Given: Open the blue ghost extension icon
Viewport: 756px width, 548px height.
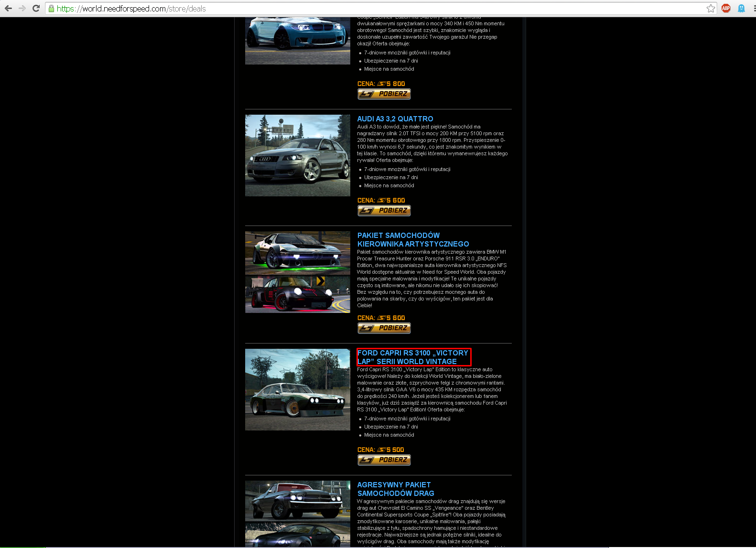Looking at the screenshot, I should click(x=741, y=8).
